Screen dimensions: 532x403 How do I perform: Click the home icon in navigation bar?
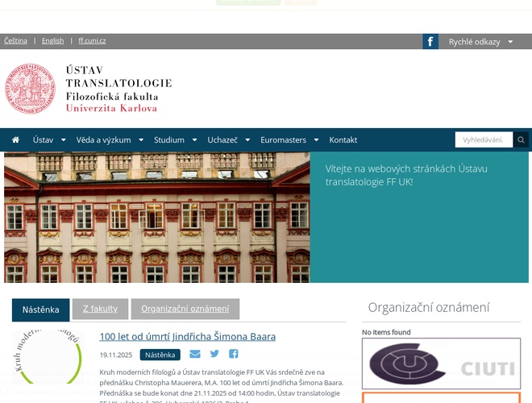click(15, 140)
